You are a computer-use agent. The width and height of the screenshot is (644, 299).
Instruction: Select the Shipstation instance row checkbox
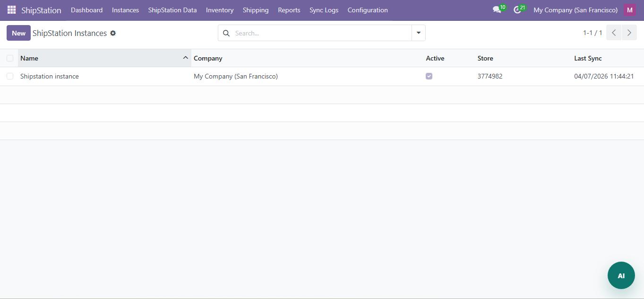(10, 76)
